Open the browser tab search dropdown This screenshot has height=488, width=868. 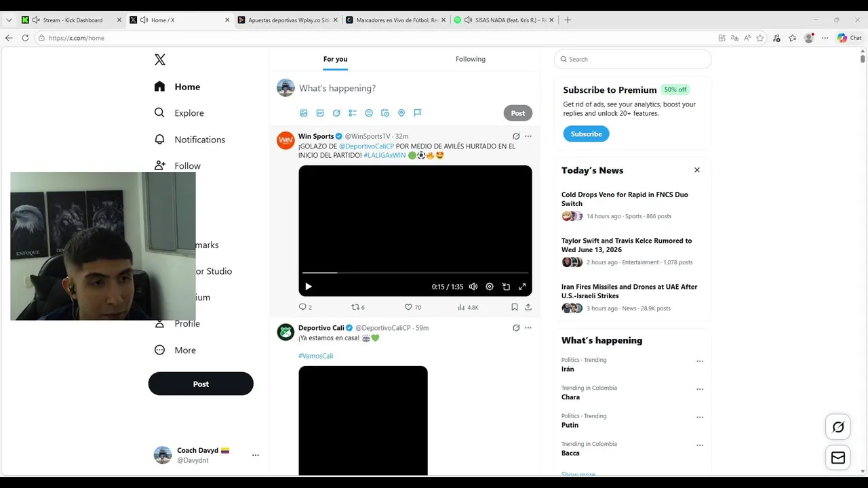(9, 20)
